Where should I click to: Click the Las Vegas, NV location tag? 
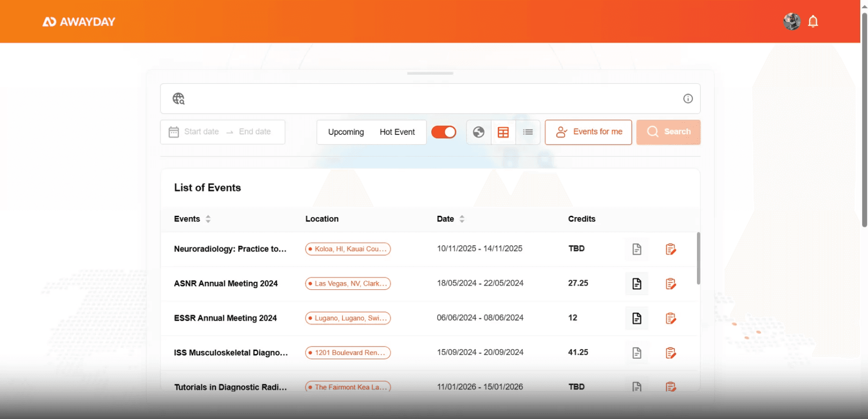tap(348, 284)
